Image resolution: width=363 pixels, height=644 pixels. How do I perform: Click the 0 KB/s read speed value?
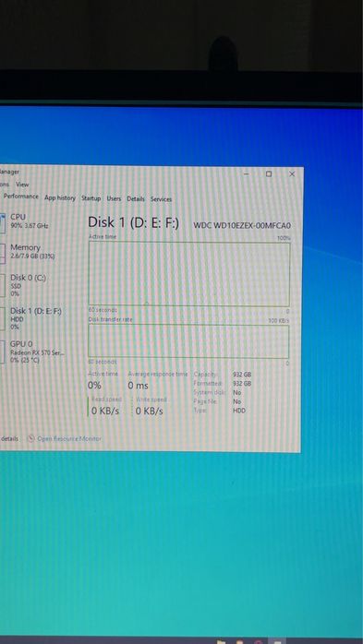105,411
